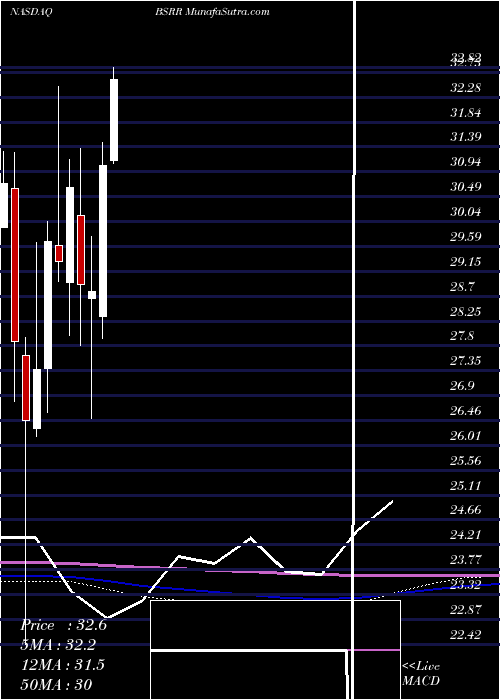Click the 24.21 price axis label
Screen dimensions: 500x700
pos(465,535)
